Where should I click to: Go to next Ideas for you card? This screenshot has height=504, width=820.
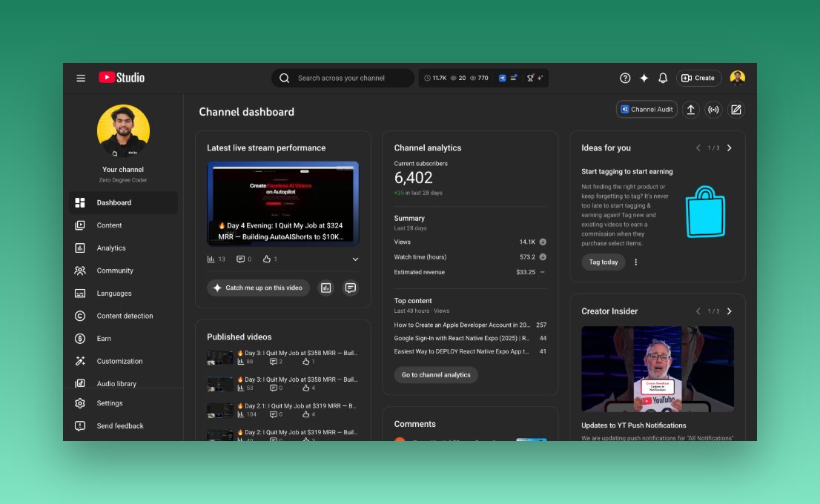coord(730,148)
